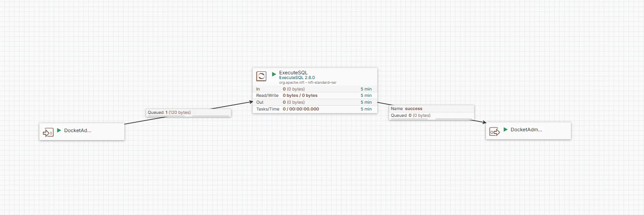Select the connection labeled Queued 1 (120 bytes)
644x215 pixels.
[188, 113]
